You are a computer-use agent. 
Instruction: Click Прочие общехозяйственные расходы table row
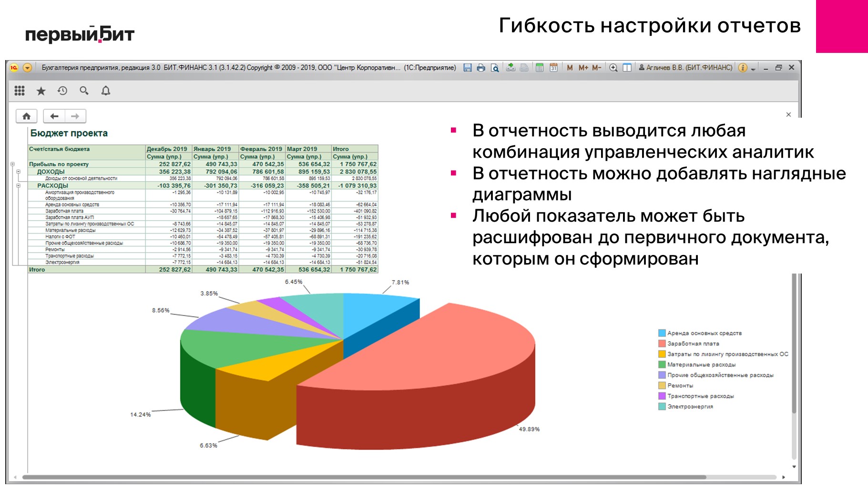point(203,243)
